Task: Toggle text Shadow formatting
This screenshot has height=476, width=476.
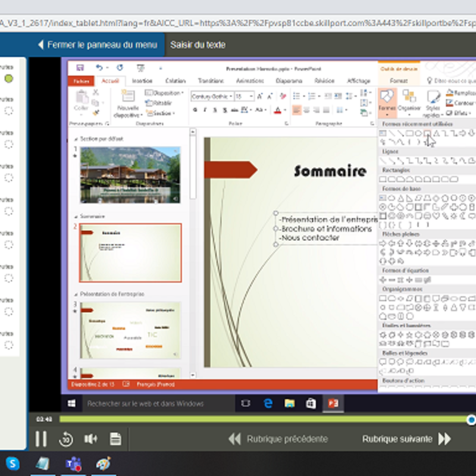Action: click(225, 110)
